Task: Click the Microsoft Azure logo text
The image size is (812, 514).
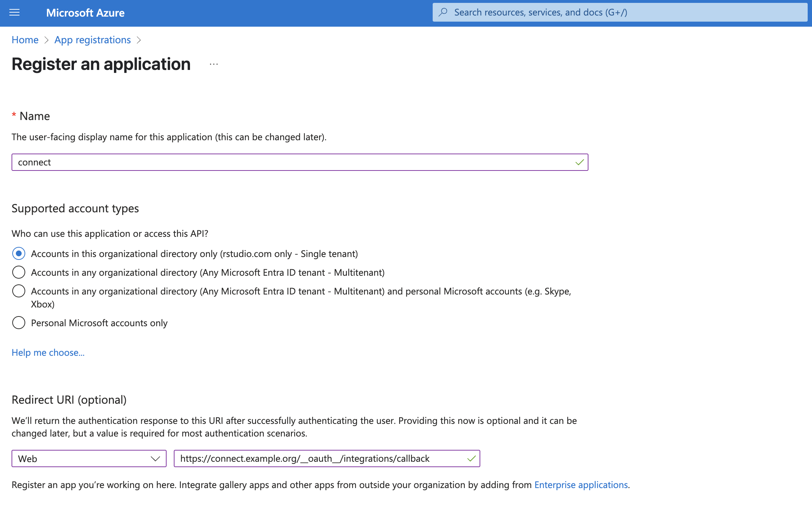Action: point(85,13)
